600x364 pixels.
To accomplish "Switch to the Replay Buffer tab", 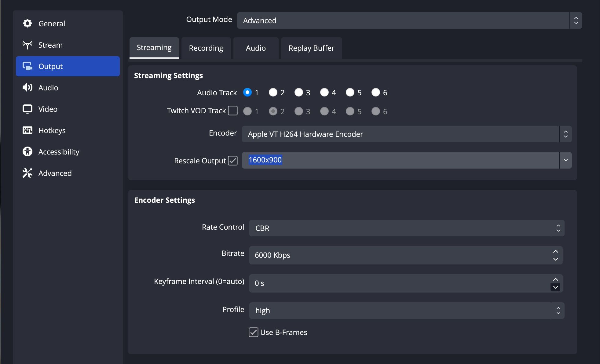I will (311, 48).
